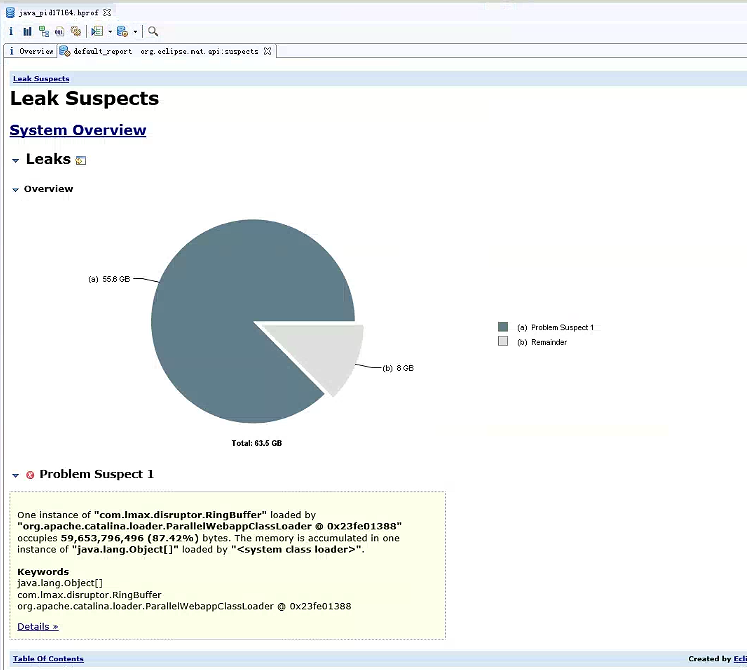The image size is (747, 670).
Task: Click the Run Expert System Test reports icon
Action: pos(96,32)
